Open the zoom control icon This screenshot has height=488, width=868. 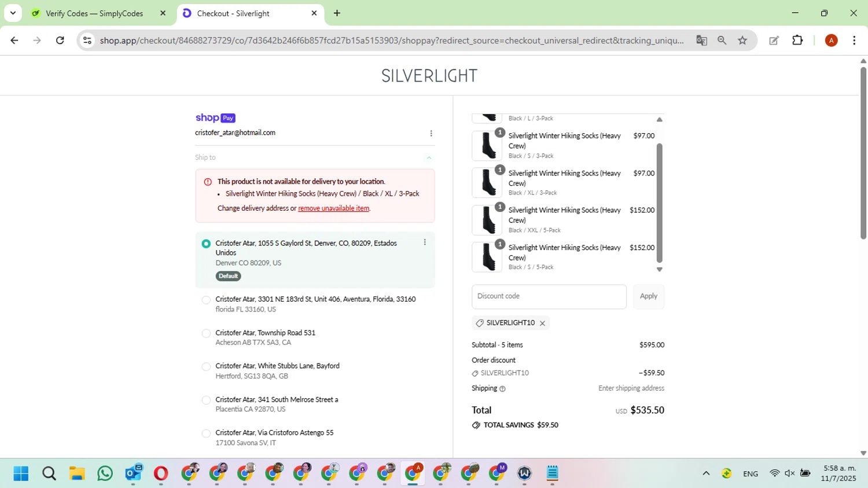(722, 41)
